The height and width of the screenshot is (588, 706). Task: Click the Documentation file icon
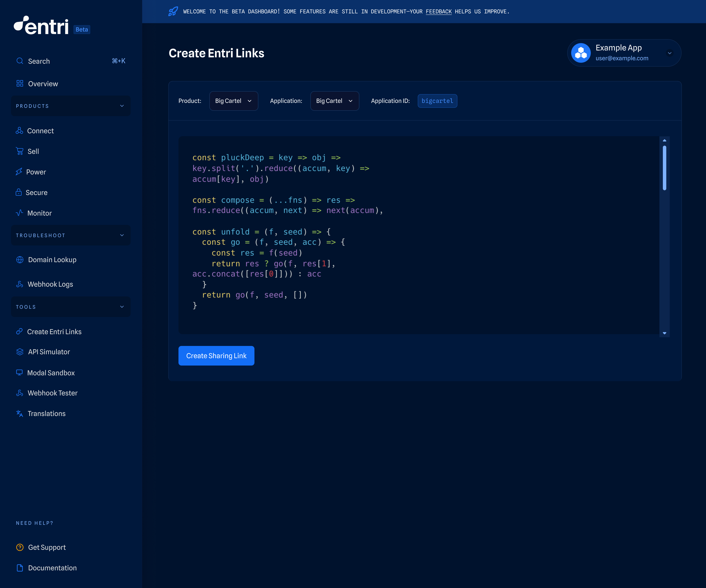(x=20, y=568)
